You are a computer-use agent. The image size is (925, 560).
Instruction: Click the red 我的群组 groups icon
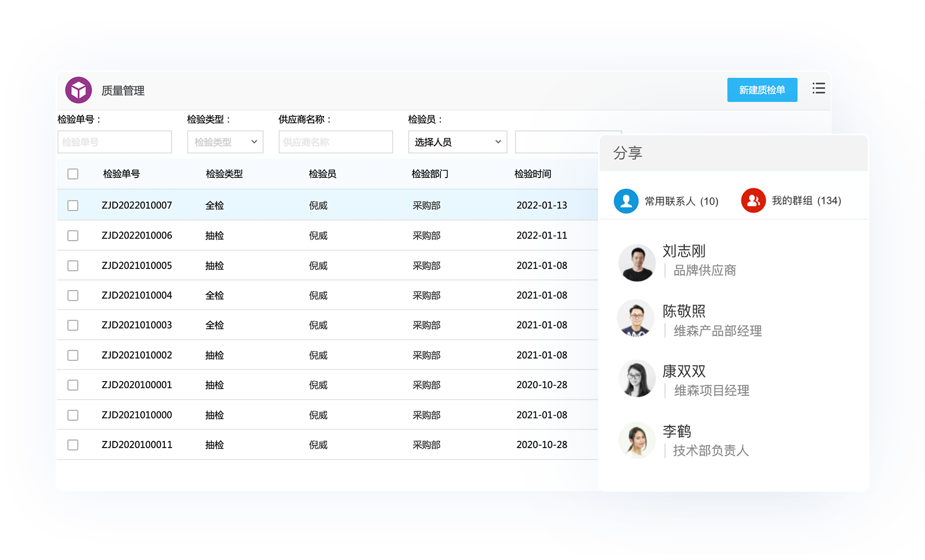[753, 201]
